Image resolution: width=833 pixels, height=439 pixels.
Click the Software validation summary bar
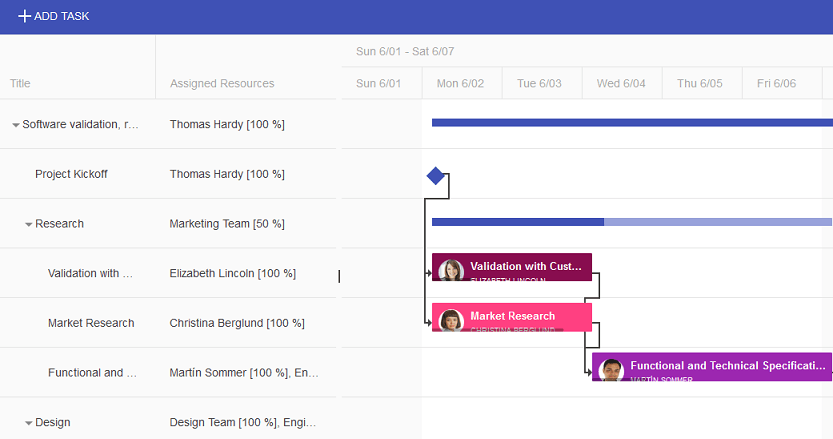[x=632, y=123]
